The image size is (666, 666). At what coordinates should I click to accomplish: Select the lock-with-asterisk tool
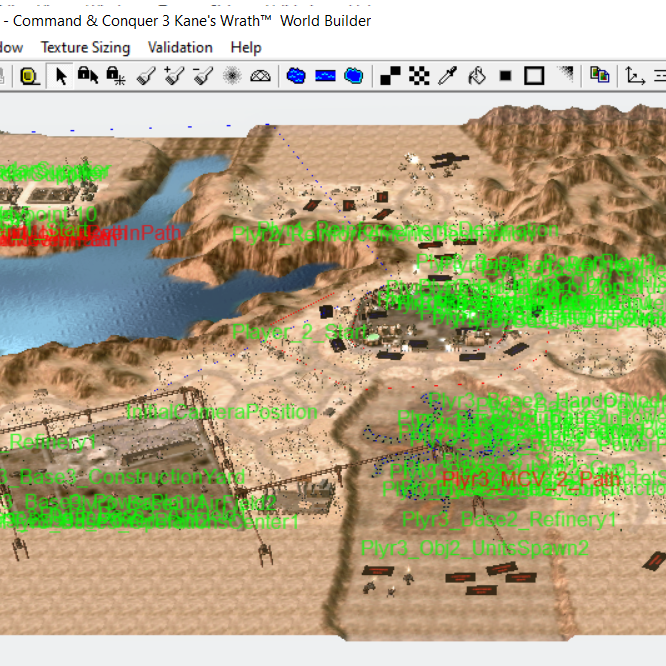point(116,76)
